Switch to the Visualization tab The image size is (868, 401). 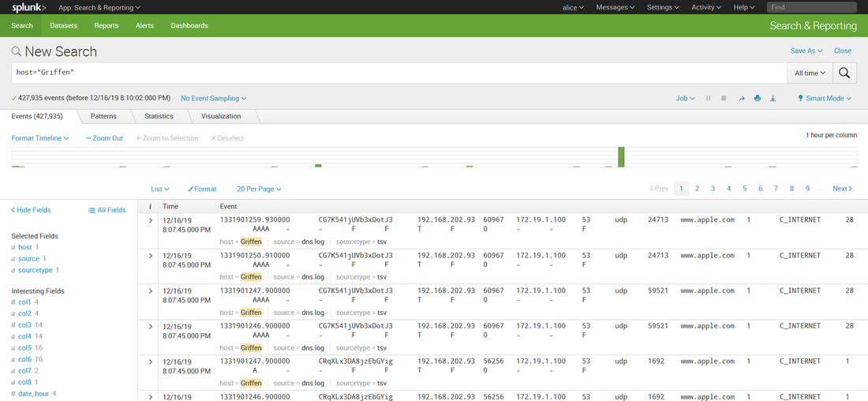[221, 116]
